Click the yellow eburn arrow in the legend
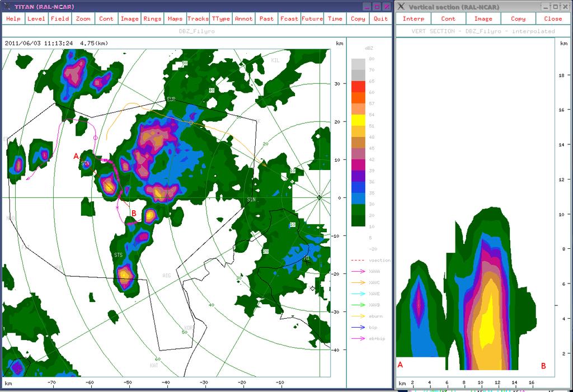573x392 pixels. pyautogui.click(x=358, y=316)
